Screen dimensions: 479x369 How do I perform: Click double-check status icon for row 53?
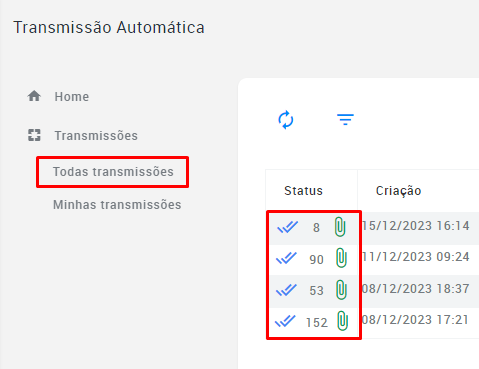coord(286,290)
